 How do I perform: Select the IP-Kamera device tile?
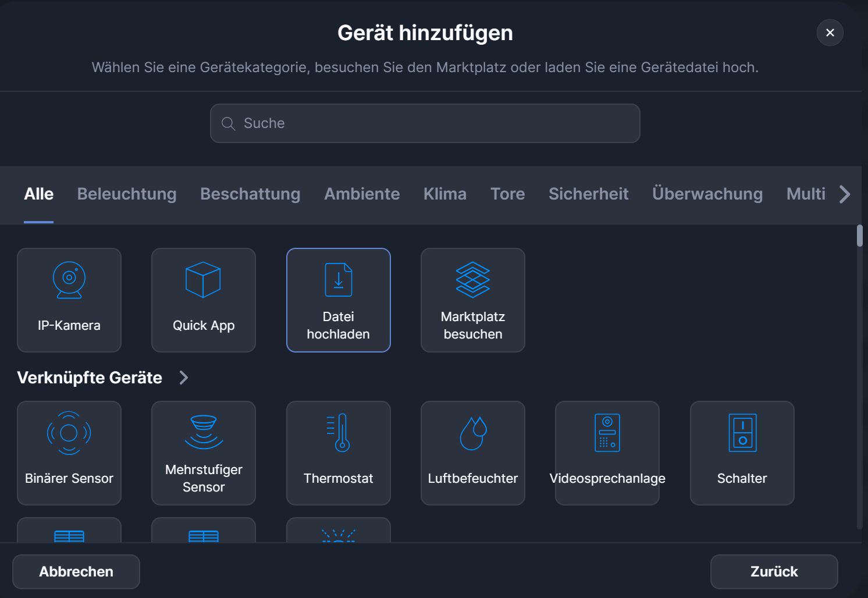(x=69, y=300)
